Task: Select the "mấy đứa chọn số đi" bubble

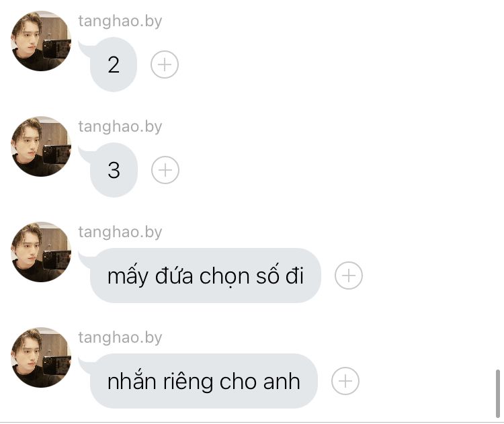Action: pyautogui.click(x=206, y=275)
